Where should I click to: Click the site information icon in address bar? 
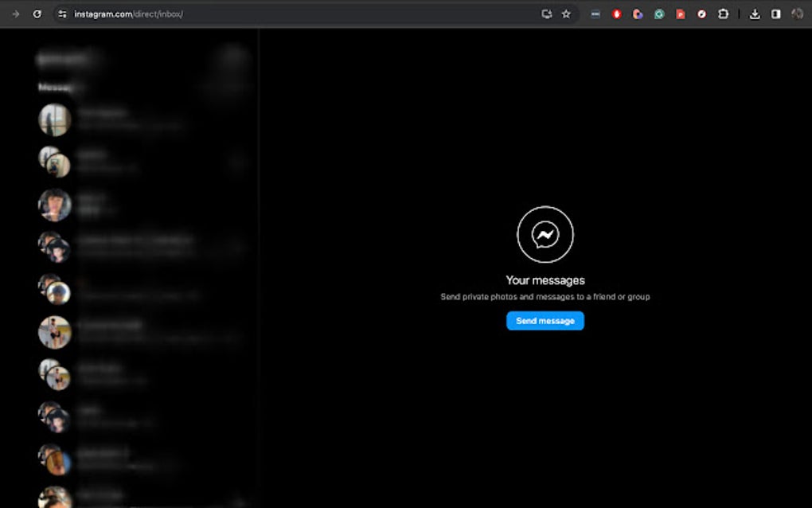(62, 14)
